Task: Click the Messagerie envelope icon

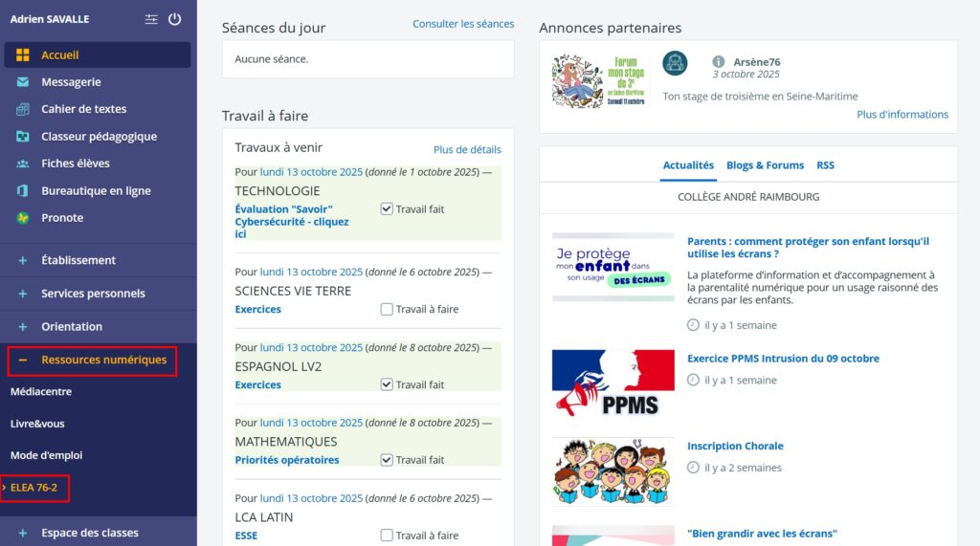Action: click(23, 82)
